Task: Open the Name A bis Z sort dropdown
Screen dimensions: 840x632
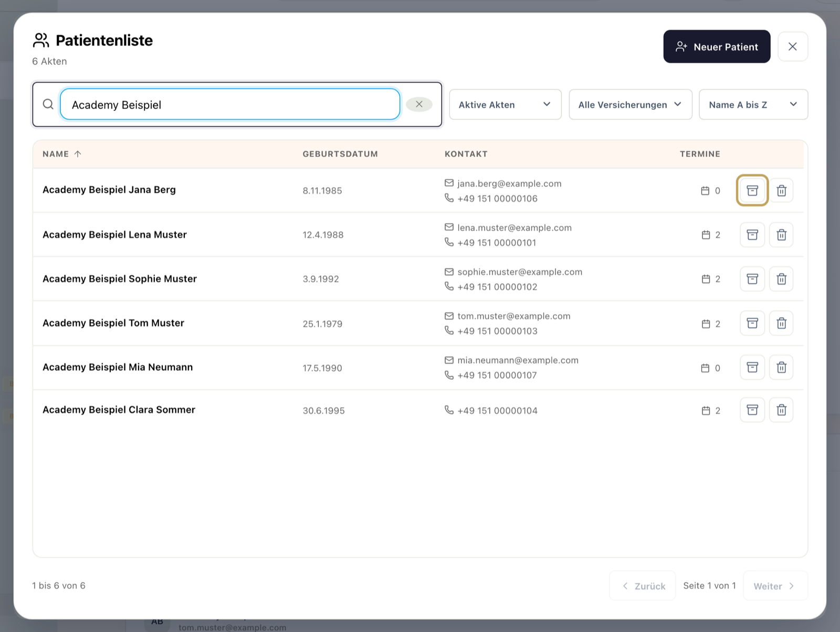Action: pyautogui.click(x=753, y=105)
